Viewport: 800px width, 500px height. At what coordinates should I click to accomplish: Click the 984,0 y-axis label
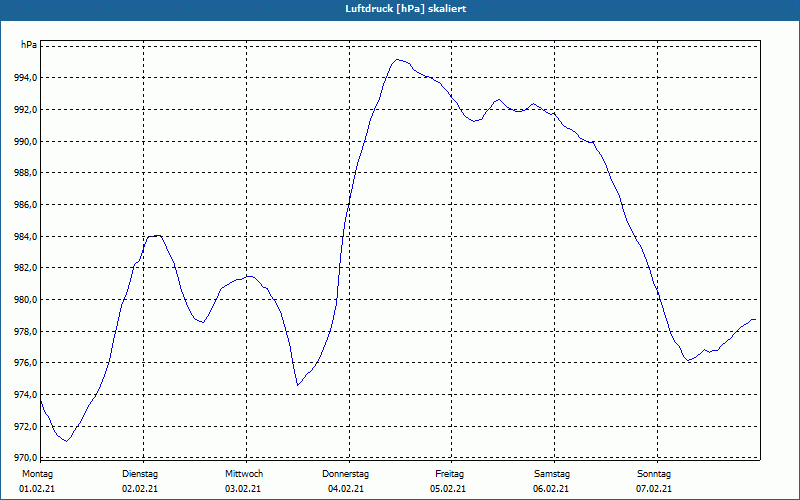click(x=26, y=236)
